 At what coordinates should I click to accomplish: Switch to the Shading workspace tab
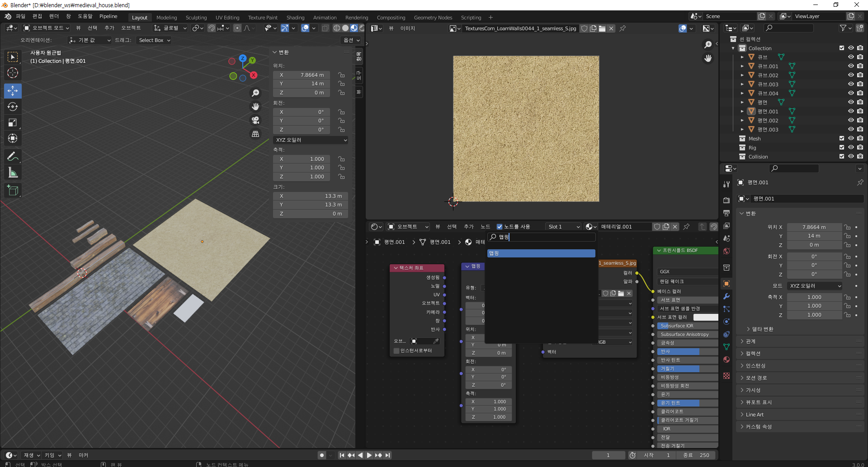[x=295, y=18]
